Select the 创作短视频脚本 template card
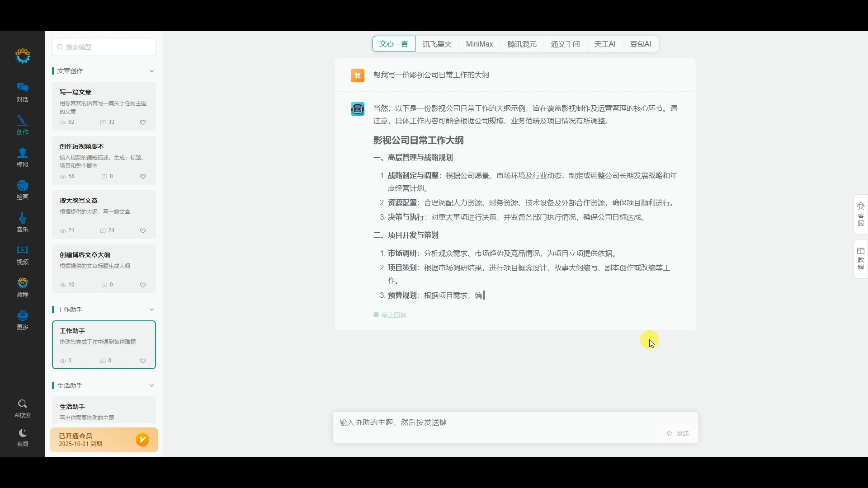The width and height of the screenshot is (868, 488). click(104, 160)
